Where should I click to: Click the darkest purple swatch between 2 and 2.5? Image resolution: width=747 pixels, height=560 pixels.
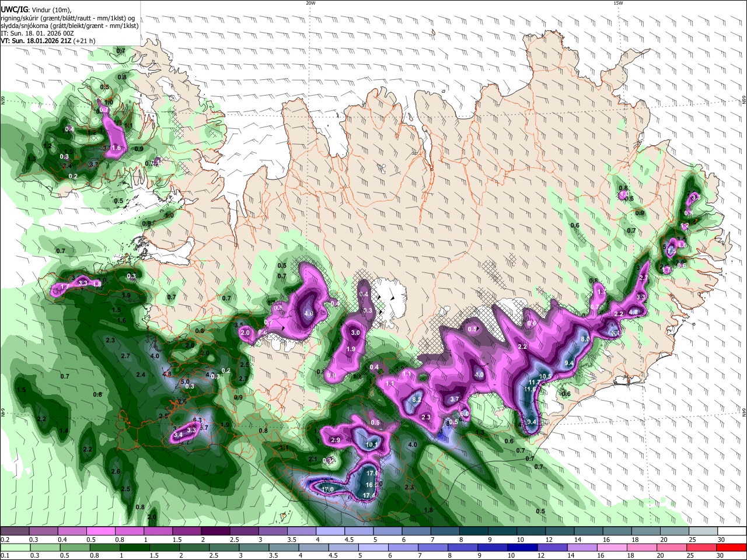[215, 531]
